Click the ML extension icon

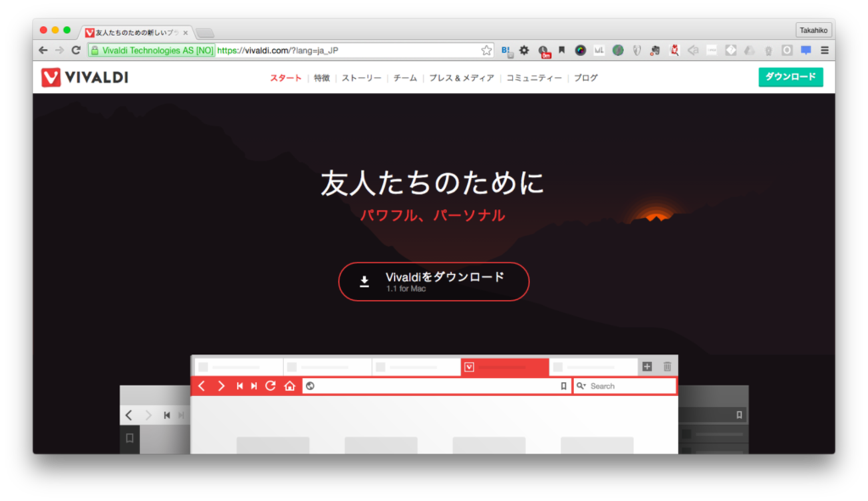click(599, 50)
